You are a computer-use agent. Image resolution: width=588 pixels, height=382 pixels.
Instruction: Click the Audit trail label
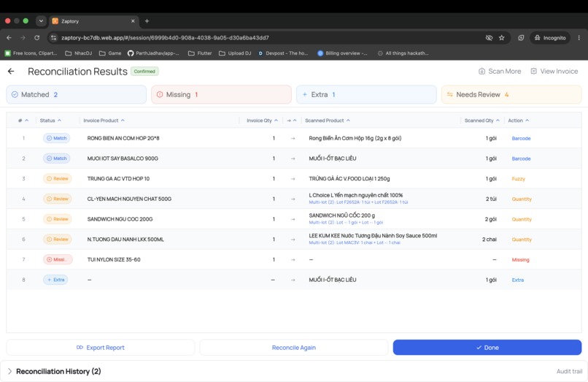pyautogui.click(x=569, y=372)
